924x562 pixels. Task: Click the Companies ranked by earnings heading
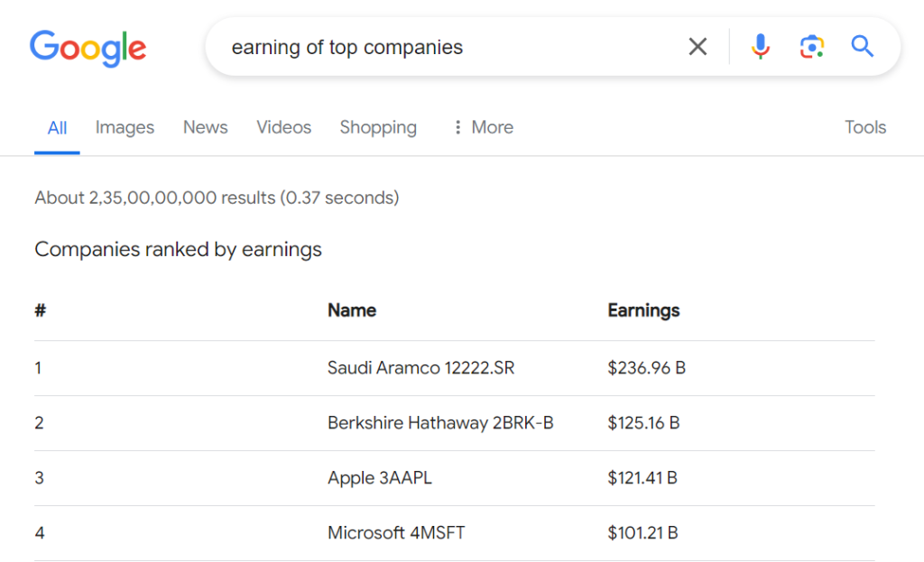click(178, 249)
